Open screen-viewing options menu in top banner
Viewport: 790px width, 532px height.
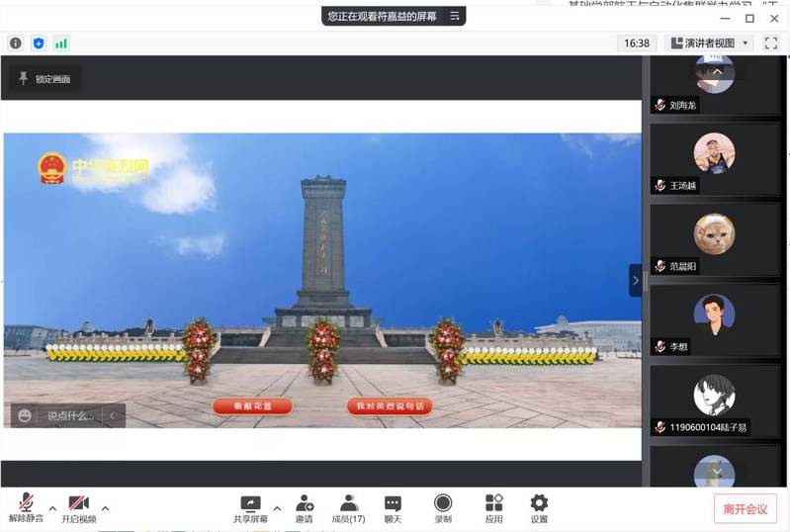(454, 16)
